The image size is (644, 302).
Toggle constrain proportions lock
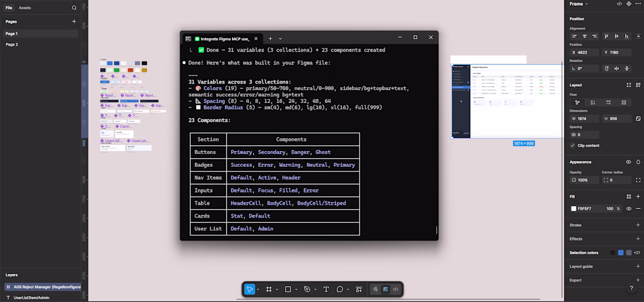638,119
